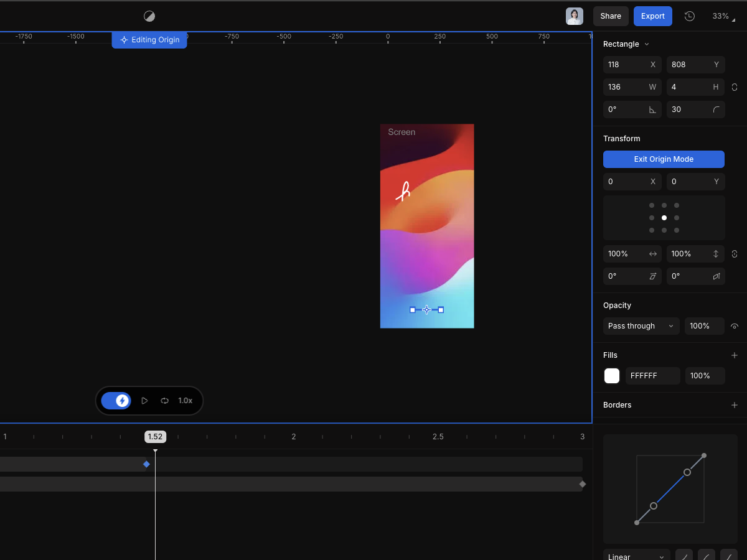The width and height of the screenshot is (747, 560).
Task: Click the white FFFFFF fill swatch
Action: (612, 376)
